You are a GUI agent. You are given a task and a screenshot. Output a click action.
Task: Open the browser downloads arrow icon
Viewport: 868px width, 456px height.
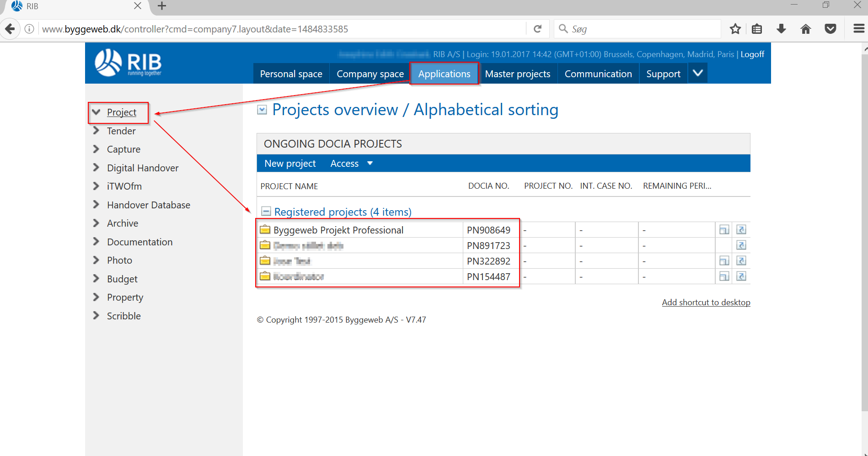tap(782, 29)
